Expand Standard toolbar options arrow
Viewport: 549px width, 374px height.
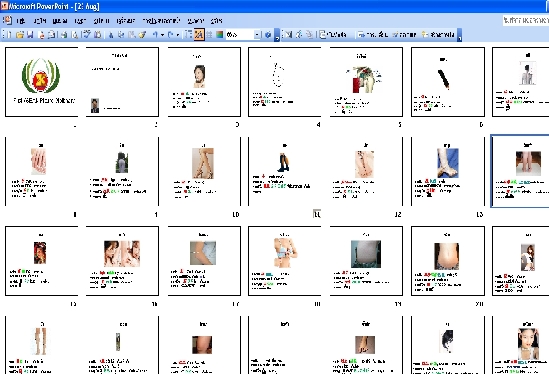277,35
